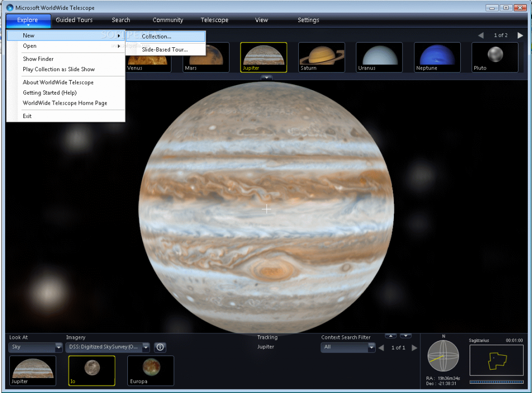The width and height of the screenshot is (532, 393).
Task: Click the context panel down arrow
Action: 406,336
